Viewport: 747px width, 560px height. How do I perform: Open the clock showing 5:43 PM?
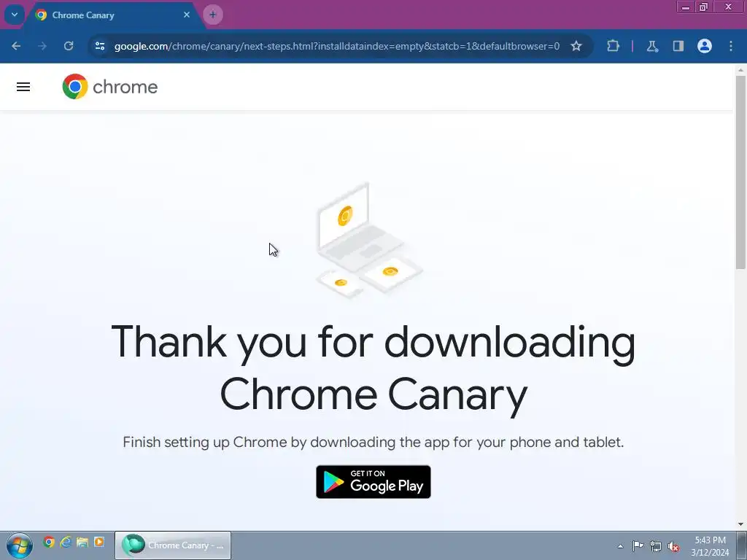pyautogui.click(x=710, y=545)
